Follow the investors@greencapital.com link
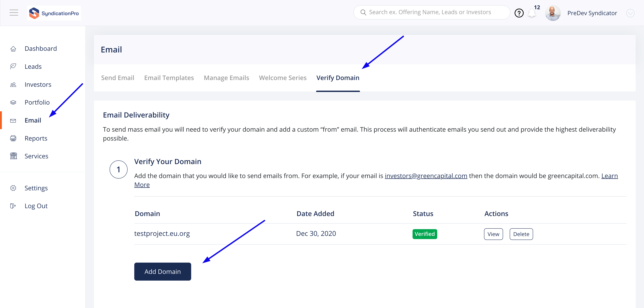This screenshot has width=644, height=308. (426, 176)
